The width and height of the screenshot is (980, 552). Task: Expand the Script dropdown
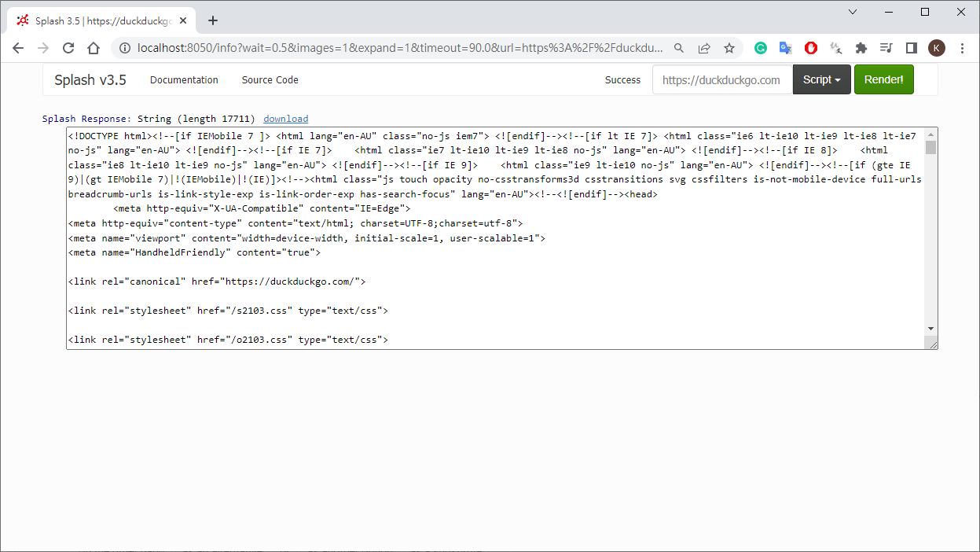coord(821,79)
